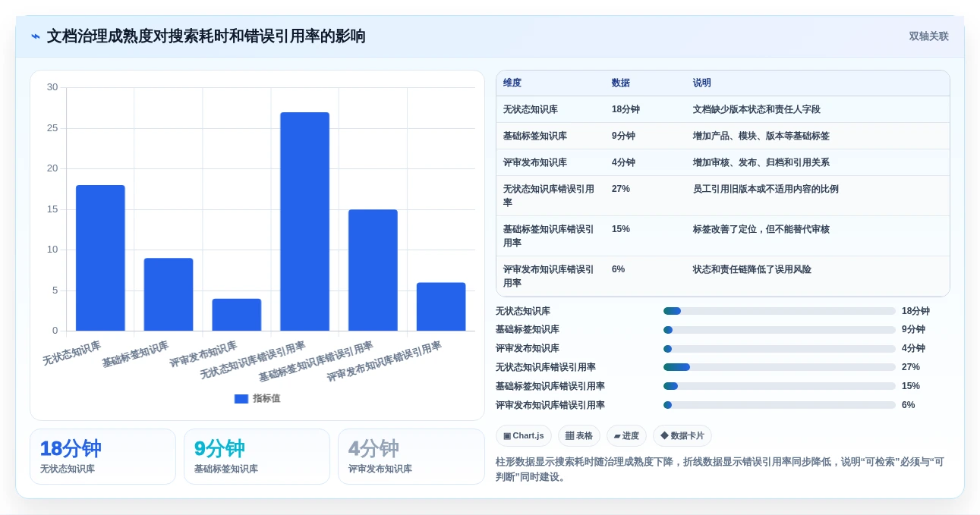This screenshot has width=980, height=515.
Task: Click the 基础标签知识库 bar in the chart
Action: click(169, 294)
